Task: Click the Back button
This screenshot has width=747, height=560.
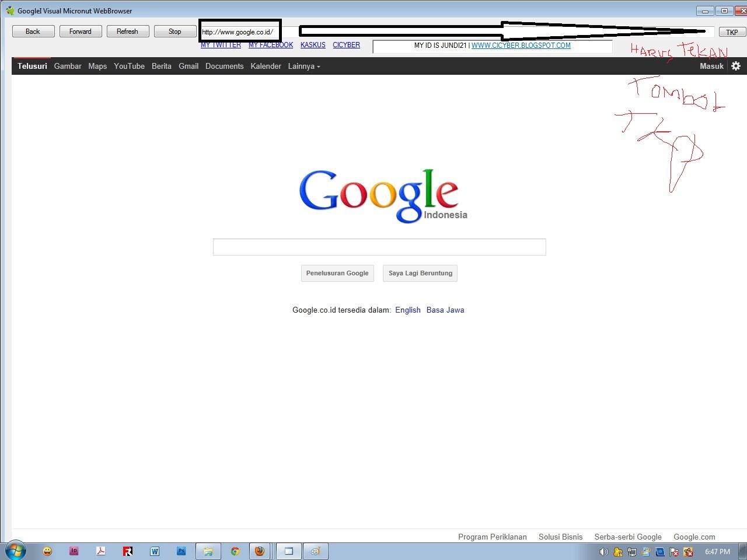Action: (33, 32)
